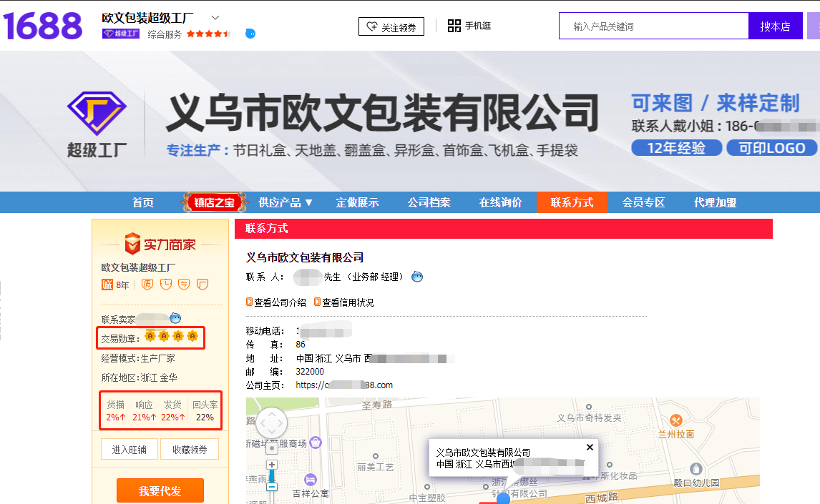The image size is (820, 504).
Task: Click the 欧文包装超级工厂 sidebar store name
Action: tap(138, 267)
